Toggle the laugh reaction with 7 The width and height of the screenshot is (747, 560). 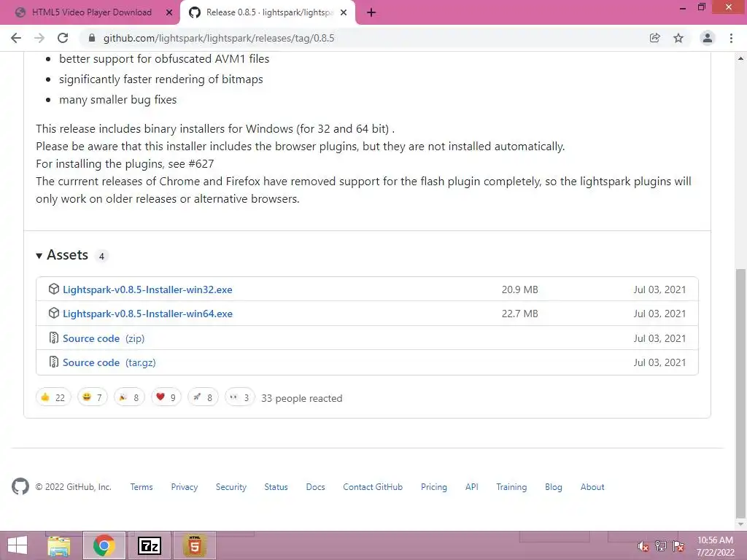tap(93, 397)
